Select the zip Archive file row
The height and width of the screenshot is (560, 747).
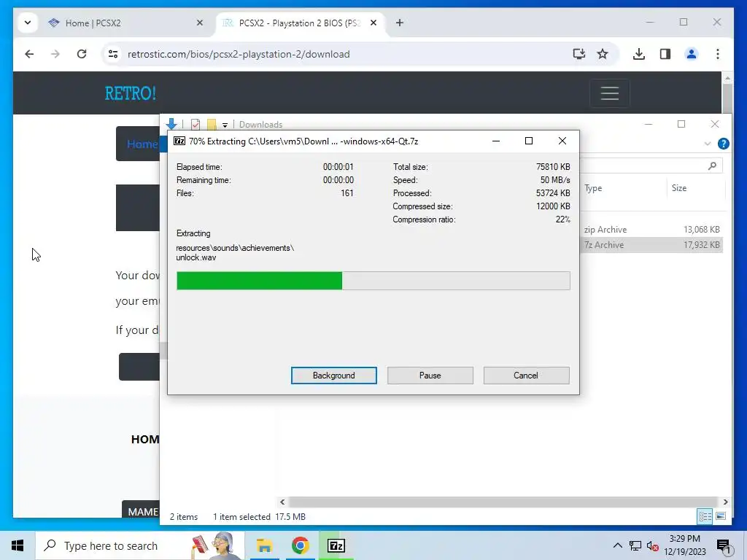(x=651, y=230)
